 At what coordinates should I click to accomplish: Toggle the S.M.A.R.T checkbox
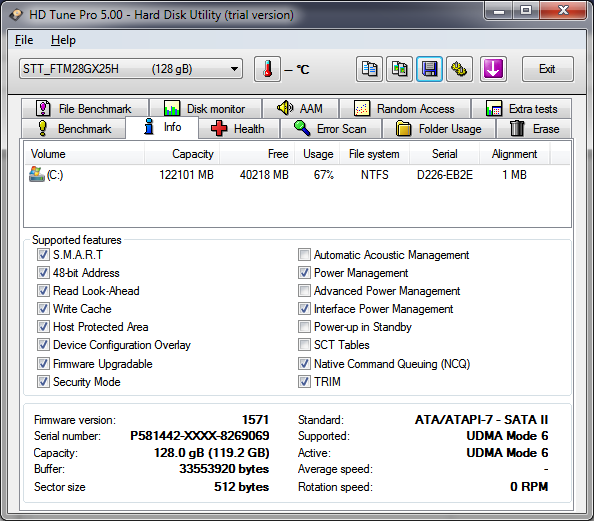43,255
